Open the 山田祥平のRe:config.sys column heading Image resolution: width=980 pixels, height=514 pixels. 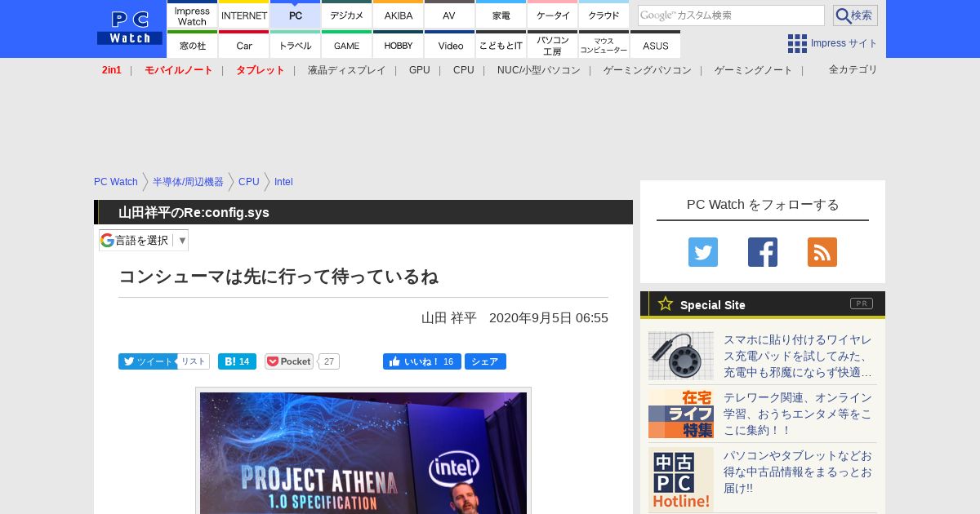tap(194, 212)
